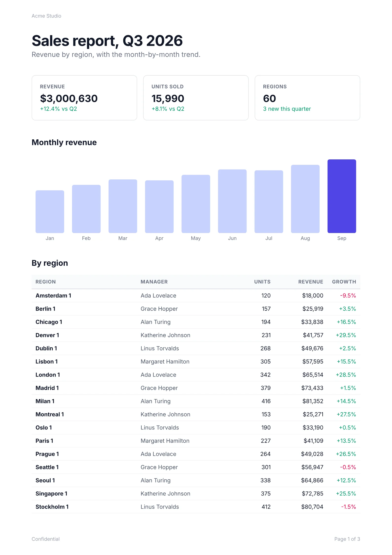The width and height of the screenshot is (392, 555).
Task: Select the 'Seattle 1' region cell
Action: pyautogui.click(x=47, y=467)
